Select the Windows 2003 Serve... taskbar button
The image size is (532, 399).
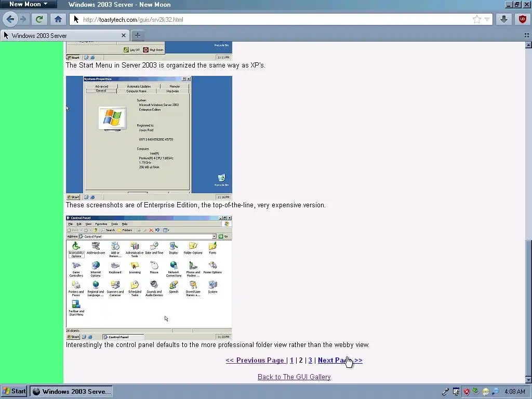coord(71,392)
